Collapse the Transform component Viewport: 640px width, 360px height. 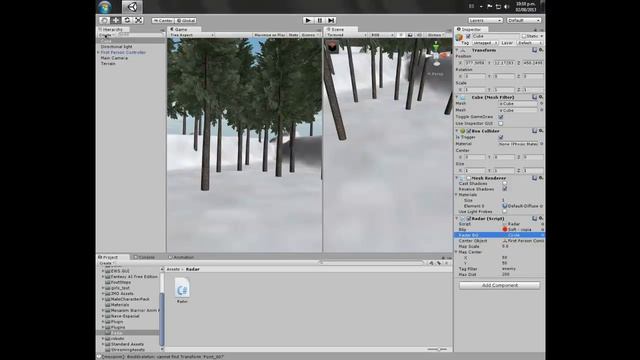click(457, 50)
